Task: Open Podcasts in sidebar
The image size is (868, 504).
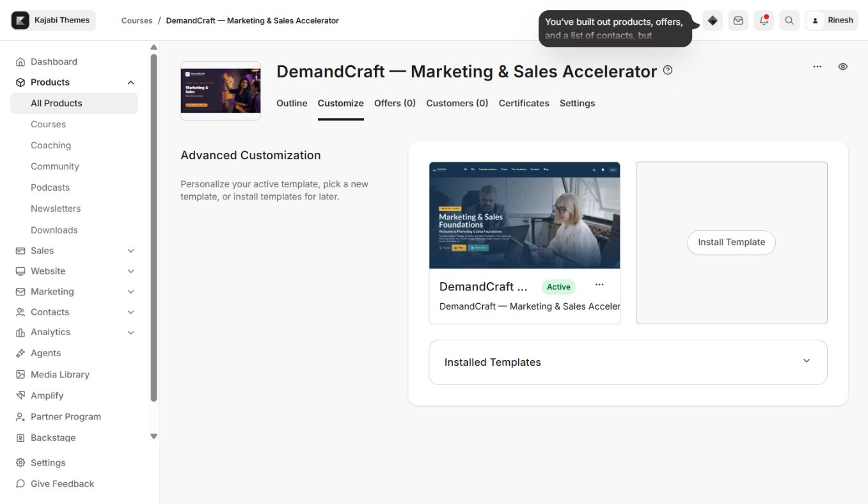Action: (50, 187)
